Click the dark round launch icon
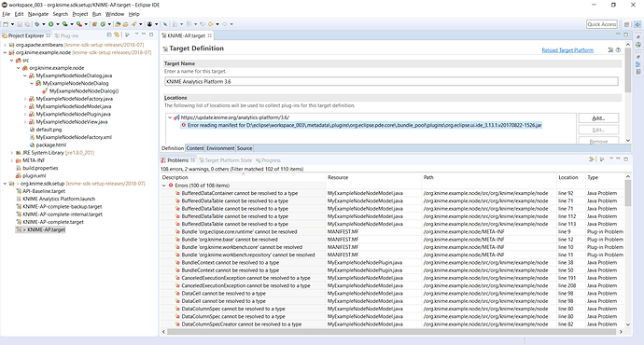 pyautogui.click(x=149, y=24)
